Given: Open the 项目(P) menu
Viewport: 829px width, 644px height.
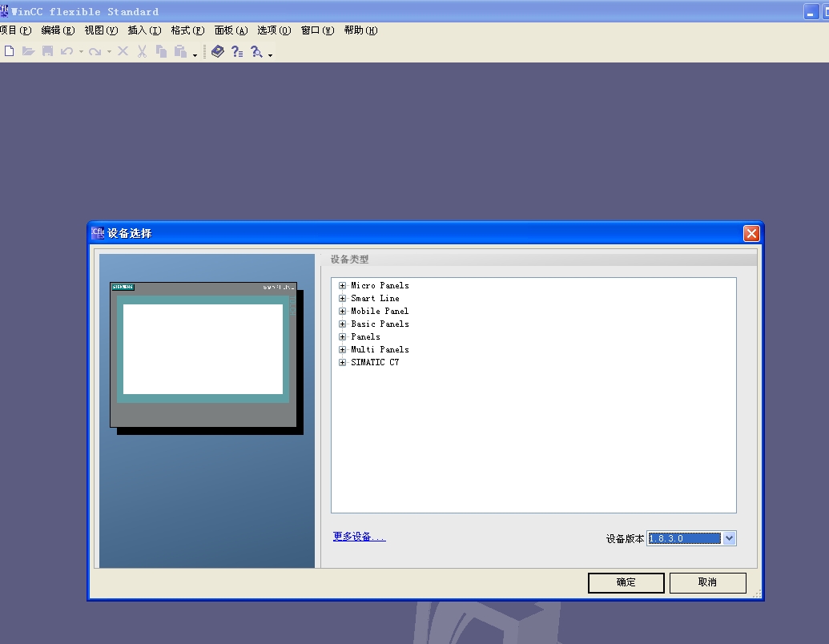Looking at the screenshot, I should point(16,30).
